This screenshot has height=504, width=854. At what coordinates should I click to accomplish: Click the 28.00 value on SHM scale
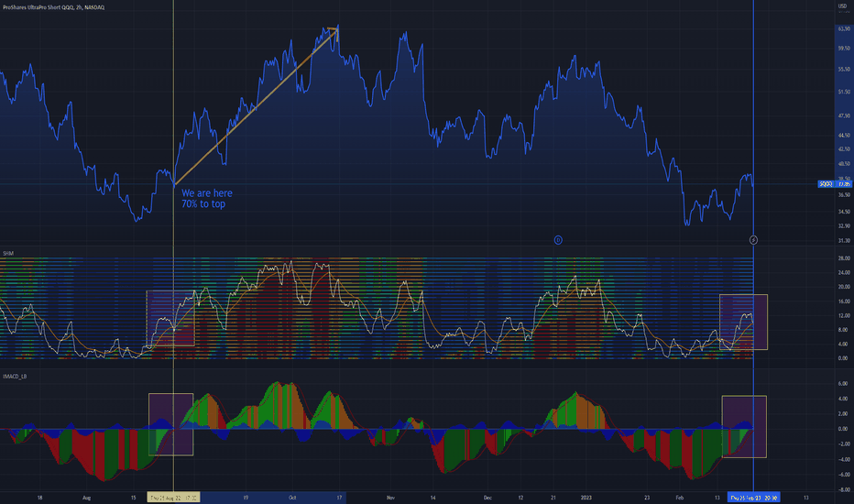click(x=843, y=258)
